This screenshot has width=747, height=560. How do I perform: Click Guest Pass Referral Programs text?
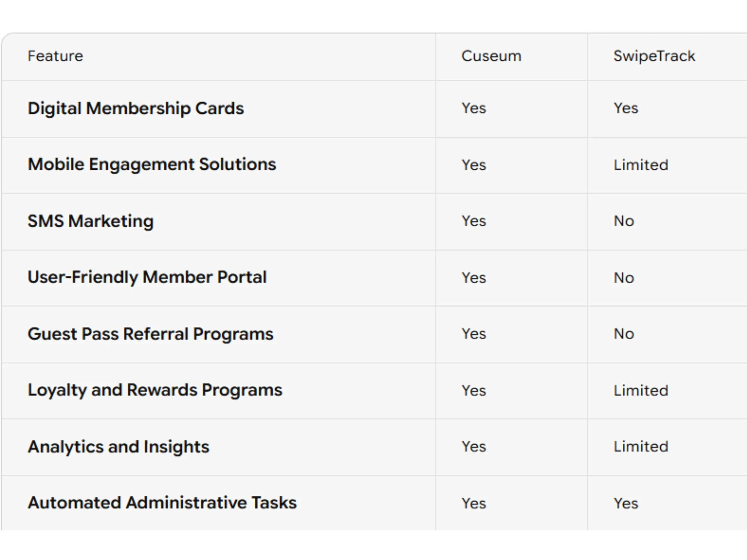150,334
